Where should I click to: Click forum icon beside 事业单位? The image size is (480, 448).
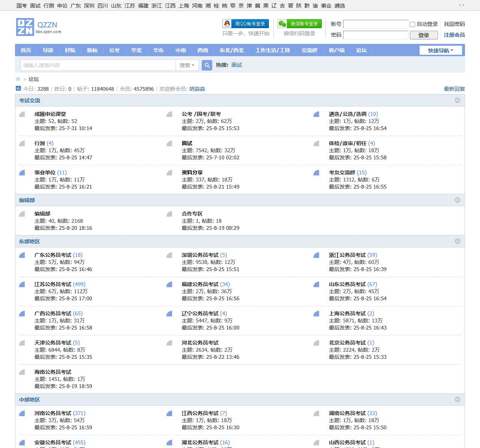(x=22, y=173)
